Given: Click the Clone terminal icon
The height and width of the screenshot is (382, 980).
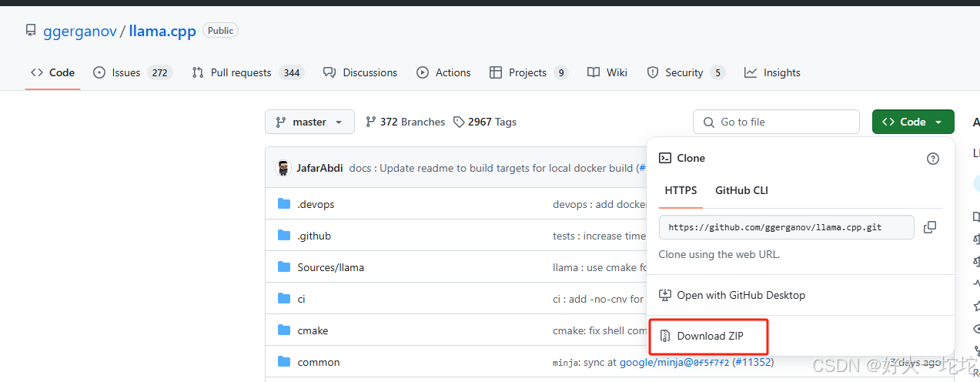Looking at the screenshot, I should [665, 158].
